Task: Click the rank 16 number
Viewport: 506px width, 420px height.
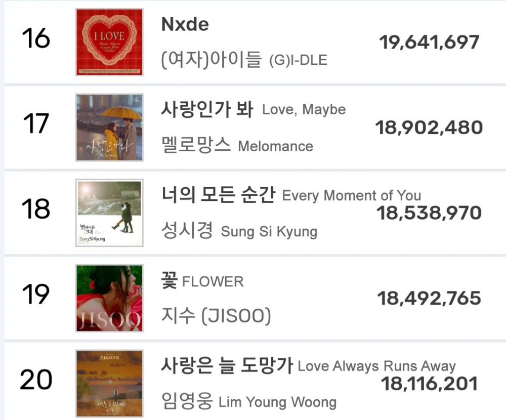Action: (36, 38)
